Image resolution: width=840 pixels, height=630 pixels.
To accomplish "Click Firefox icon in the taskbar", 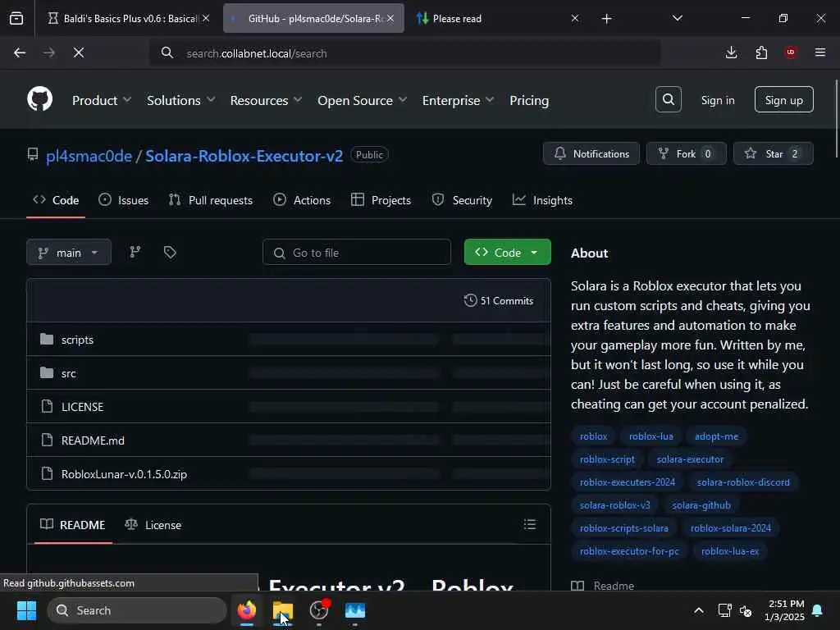I will pos(247,610).
